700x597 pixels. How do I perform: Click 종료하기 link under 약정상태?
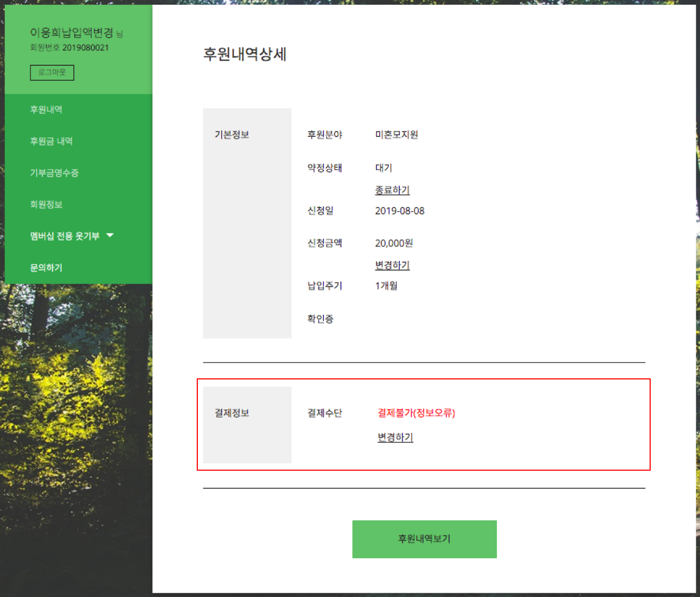click(392, 190)
